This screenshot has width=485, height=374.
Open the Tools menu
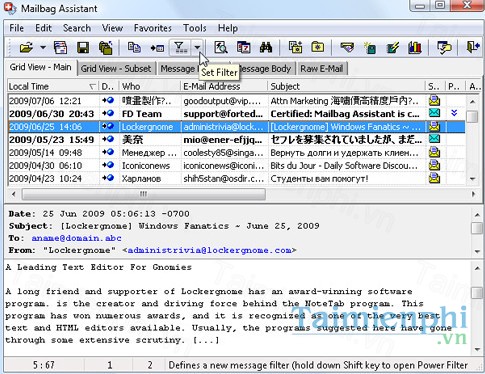195,28
